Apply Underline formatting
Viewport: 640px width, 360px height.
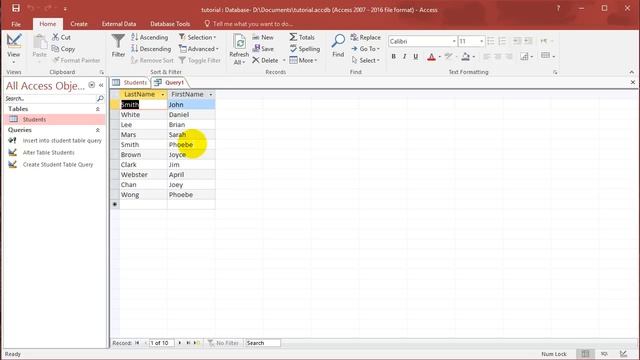(416, 57)
